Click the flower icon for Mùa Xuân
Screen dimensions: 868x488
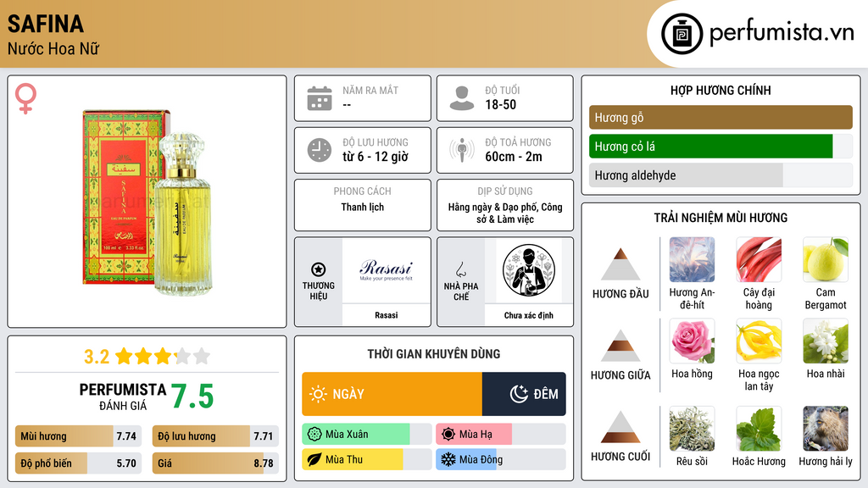point(314,435)
